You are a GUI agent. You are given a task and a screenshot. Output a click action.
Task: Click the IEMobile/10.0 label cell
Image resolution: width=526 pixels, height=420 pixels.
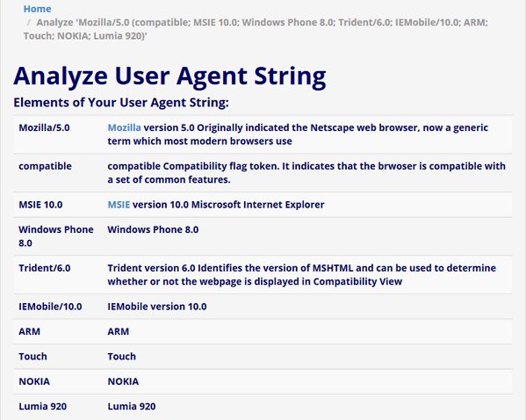tap(50, 307)
